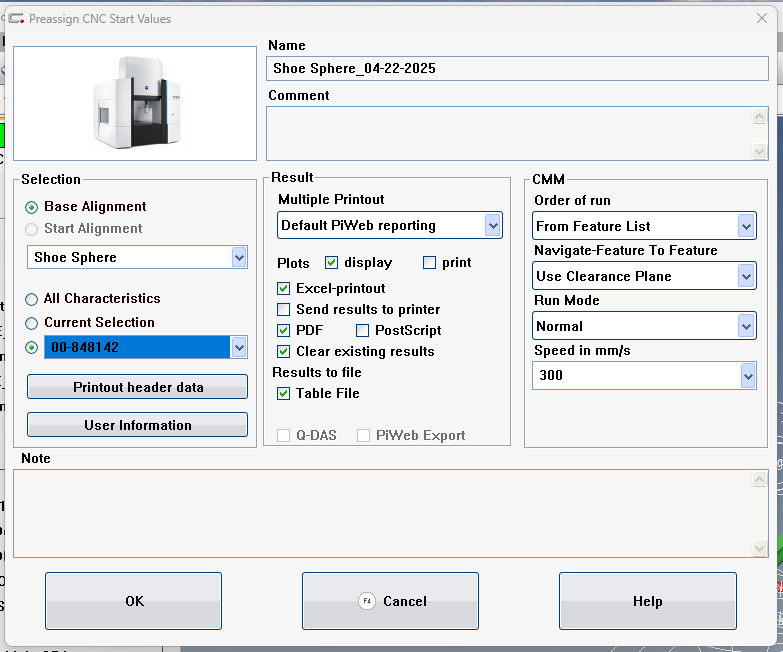Click the Calypso icon in the title bar

tap(16, 18)
